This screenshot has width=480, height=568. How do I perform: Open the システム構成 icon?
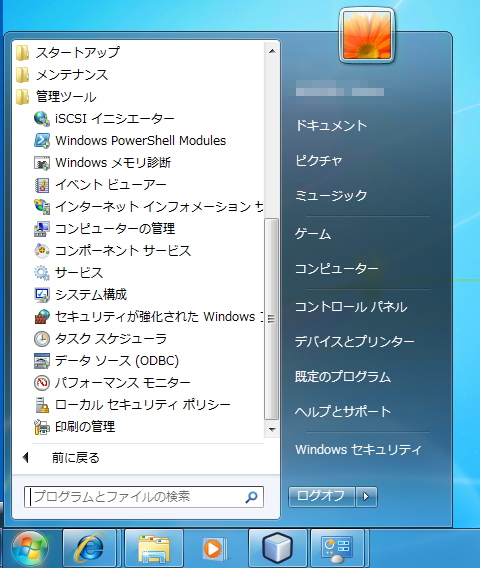pos(42,295)
